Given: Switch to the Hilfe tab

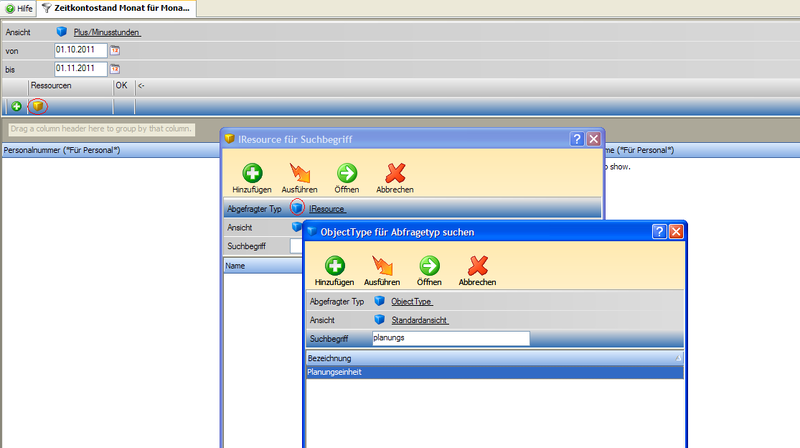Looking at the screenshot, I should 17,8.
